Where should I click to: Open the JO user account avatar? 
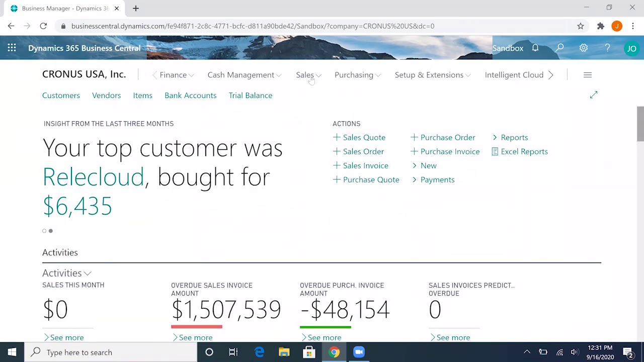631,48
